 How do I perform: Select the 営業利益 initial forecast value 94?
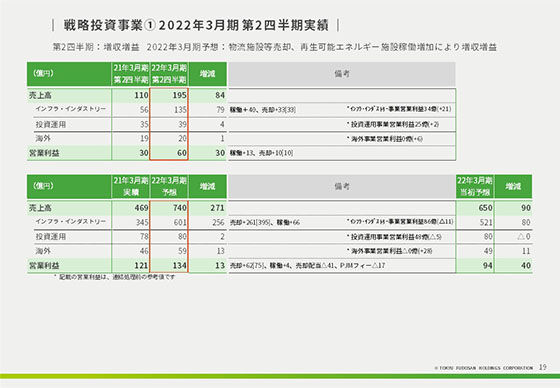tap(488, 265)
